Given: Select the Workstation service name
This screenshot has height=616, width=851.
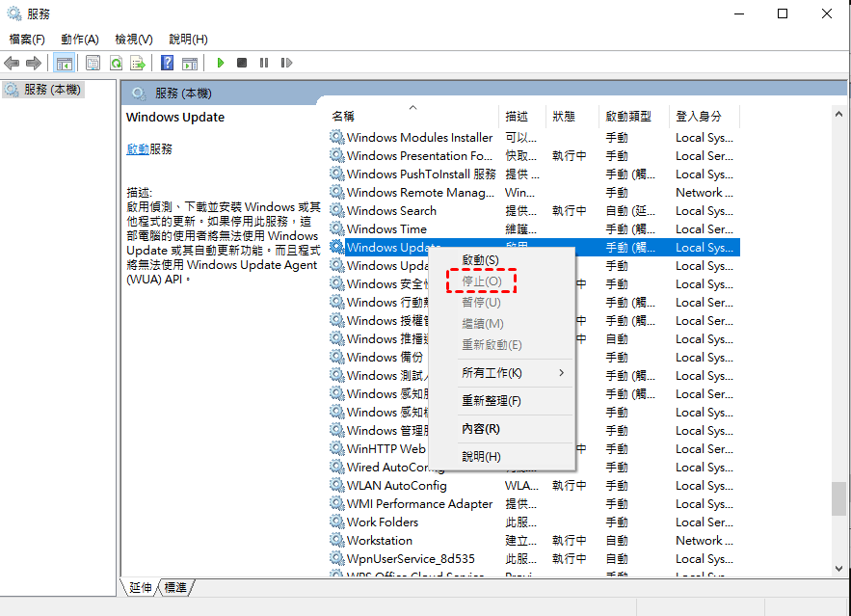Looking at the screenshot, I should coord(380,540).
